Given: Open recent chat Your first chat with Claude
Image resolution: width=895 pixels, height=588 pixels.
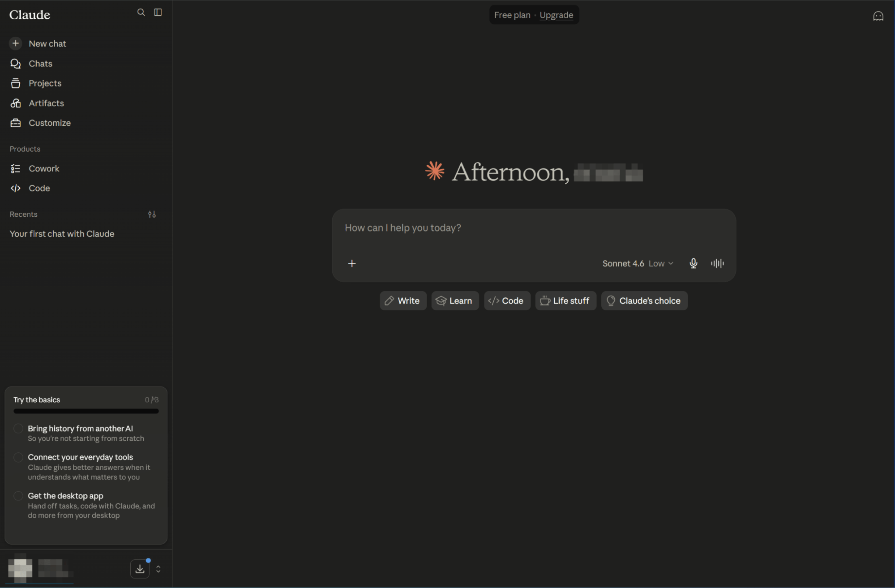Looking at the screenshot, I should point(62,234).
